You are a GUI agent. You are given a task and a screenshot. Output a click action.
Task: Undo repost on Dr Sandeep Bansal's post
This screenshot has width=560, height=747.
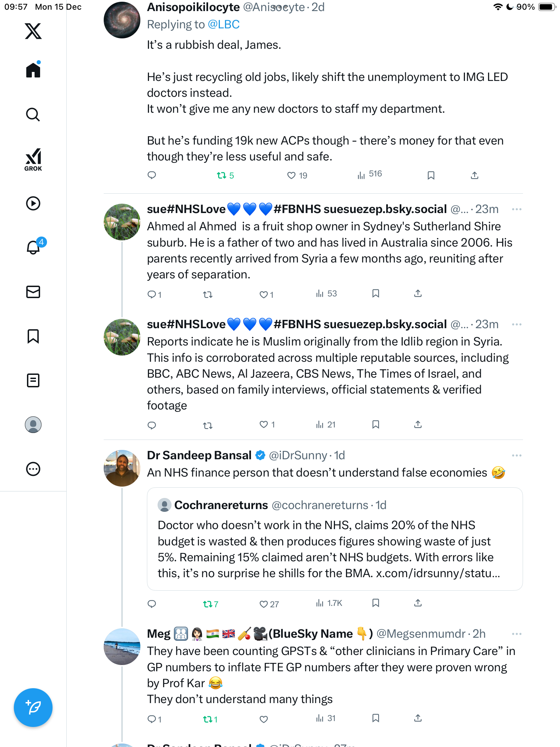[208, 604]
